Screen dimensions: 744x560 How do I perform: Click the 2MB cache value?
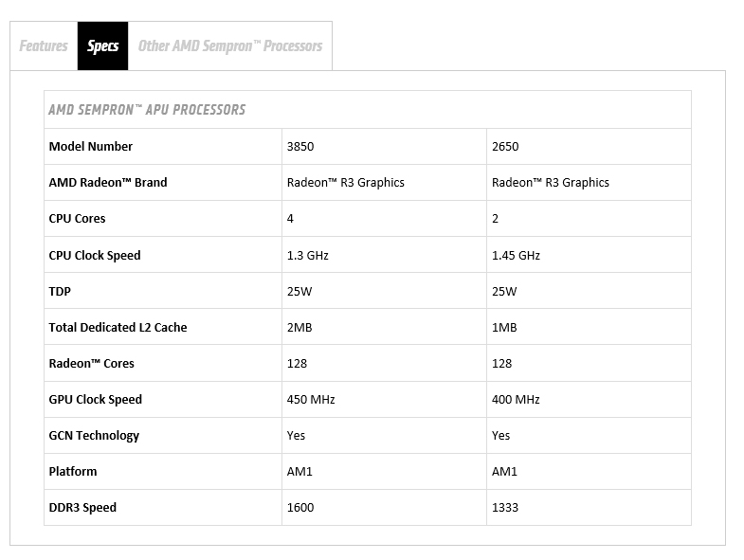coord(299,328)
